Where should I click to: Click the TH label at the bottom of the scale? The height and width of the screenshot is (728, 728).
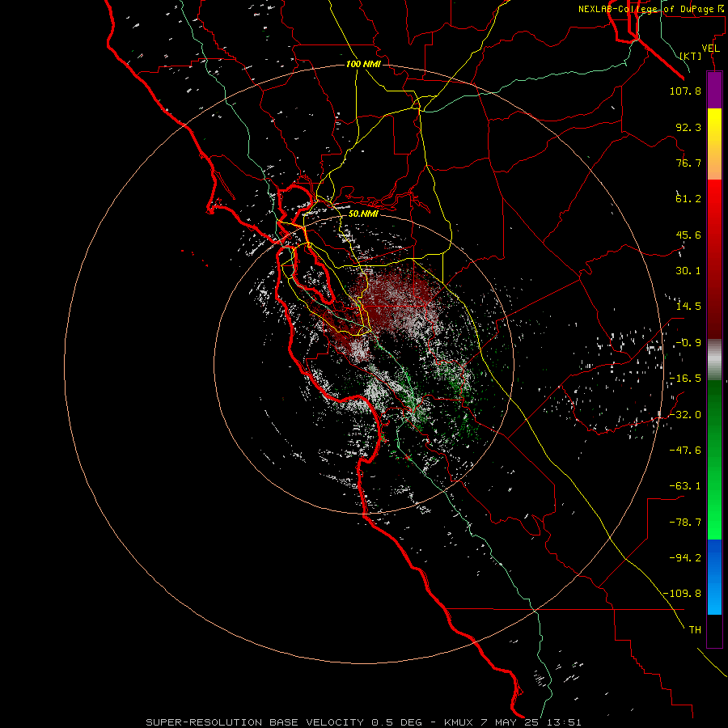[x=695, y=630]
